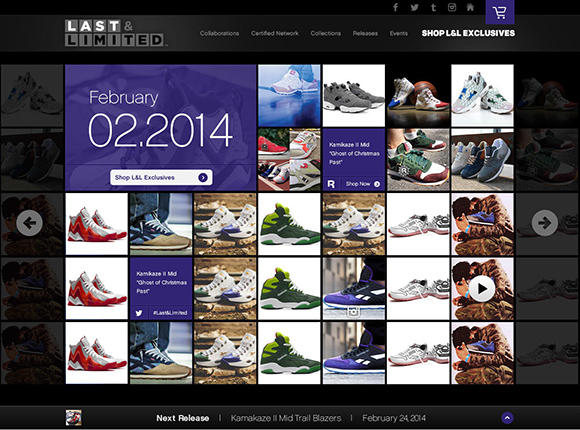Viewport: 580px width, 430px height.
Task: Open the four-sneaker collage tile
Action: [x=289, y=159]
